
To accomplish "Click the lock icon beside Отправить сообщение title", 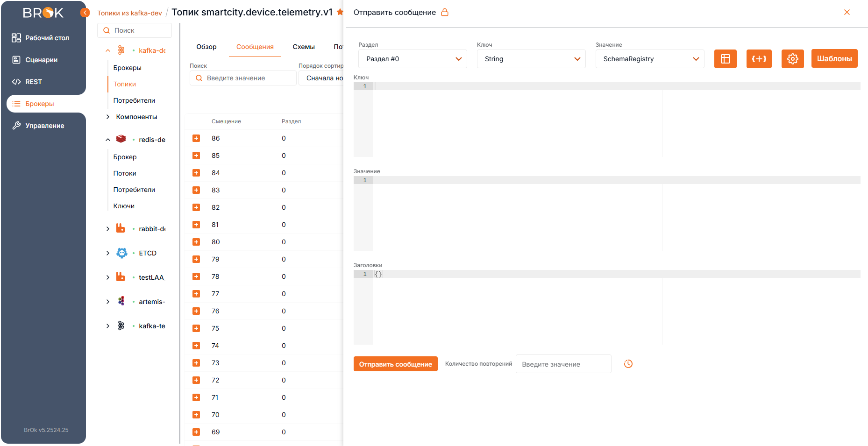I will pyautogui.click(x=445, y=13).
